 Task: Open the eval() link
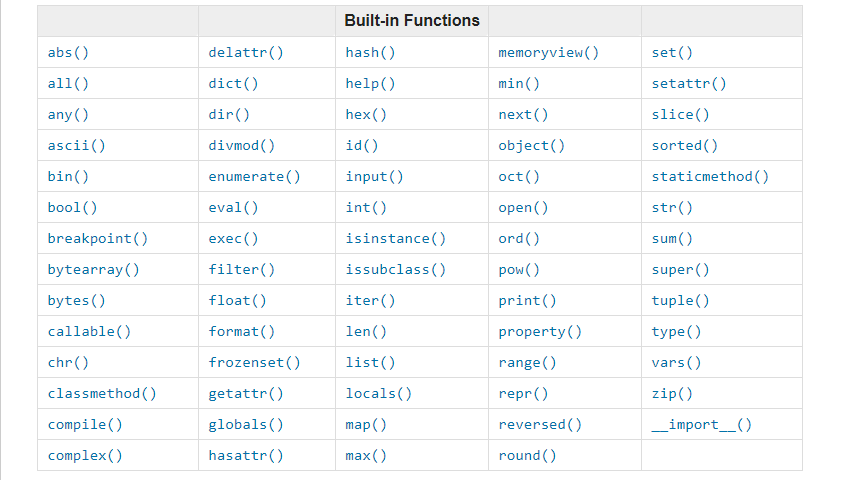click(233, 208)
